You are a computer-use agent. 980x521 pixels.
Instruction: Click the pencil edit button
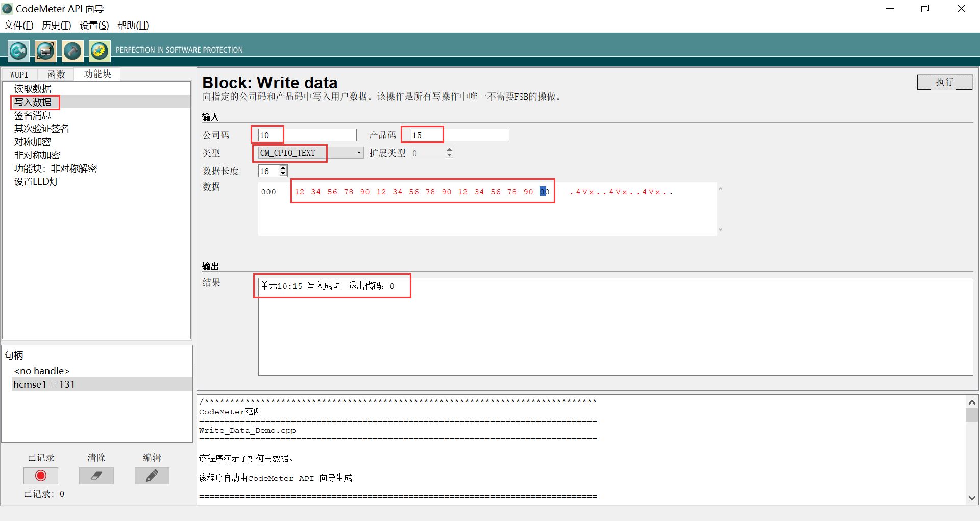click(x=152, y=476)
